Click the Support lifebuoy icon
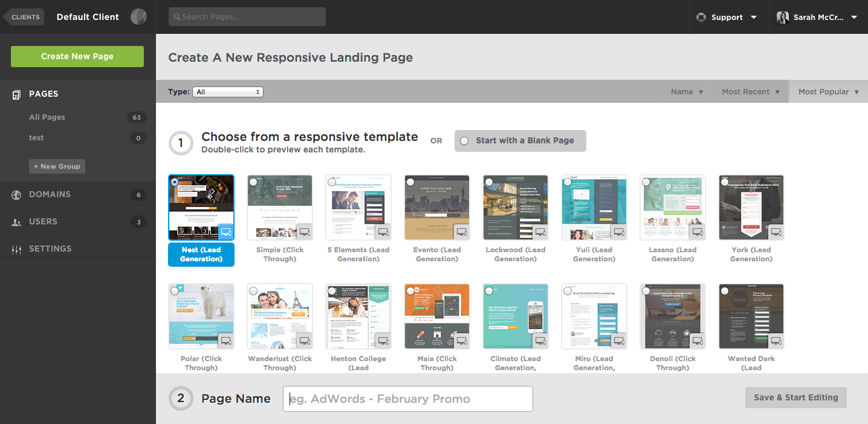This screenshot has width=868, height=424. coord(701,18)
